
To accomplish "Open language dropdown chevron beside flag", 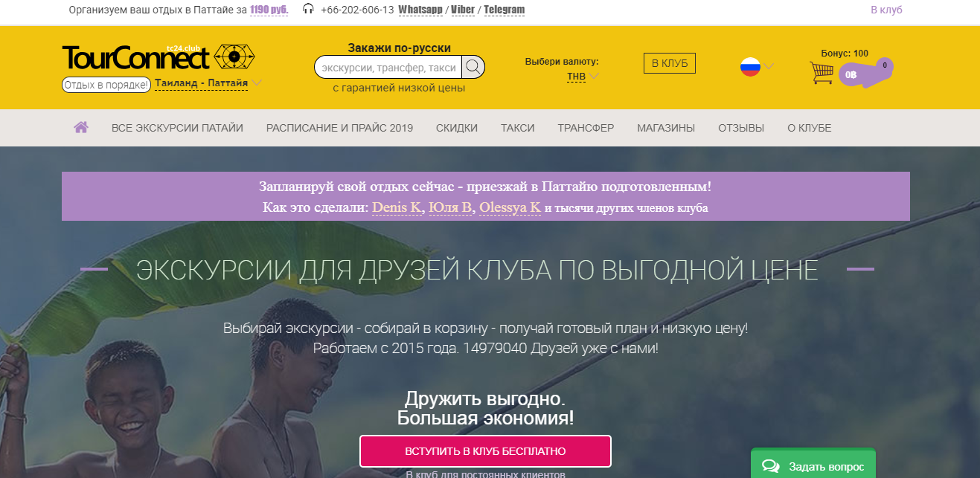I will click(x=769, y=67).
